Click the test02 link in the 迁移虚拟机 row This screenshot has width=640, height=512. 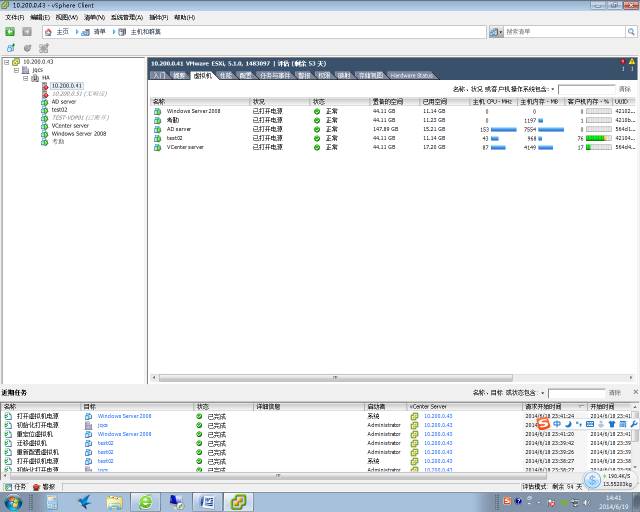[105, 443]
